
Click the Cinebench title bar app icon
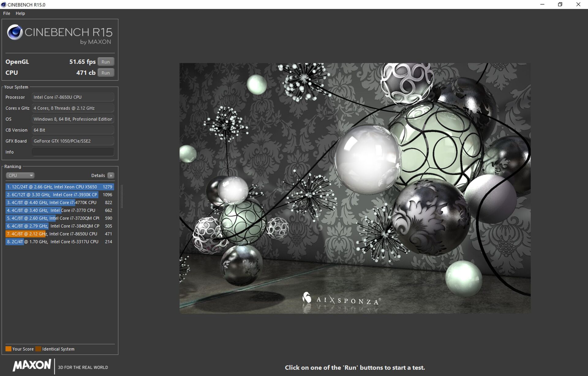click(x=4, y=5)
